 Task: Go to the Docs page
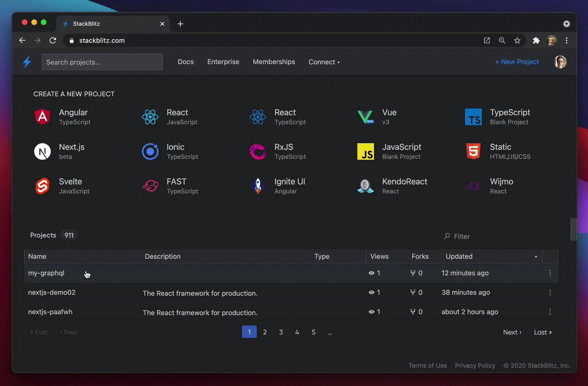pyautogui.click(x=186, y=62)
